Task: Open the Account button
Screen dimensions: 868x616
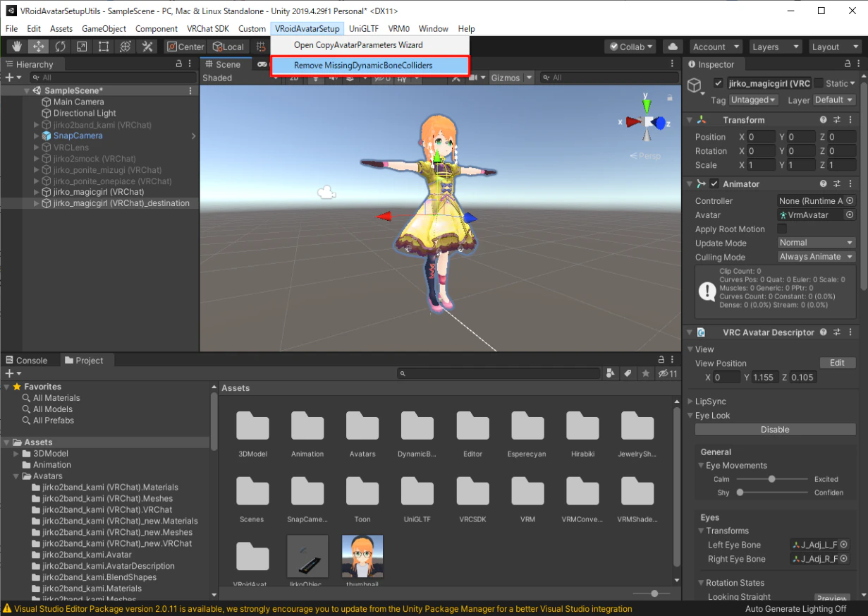Action: 715,47
